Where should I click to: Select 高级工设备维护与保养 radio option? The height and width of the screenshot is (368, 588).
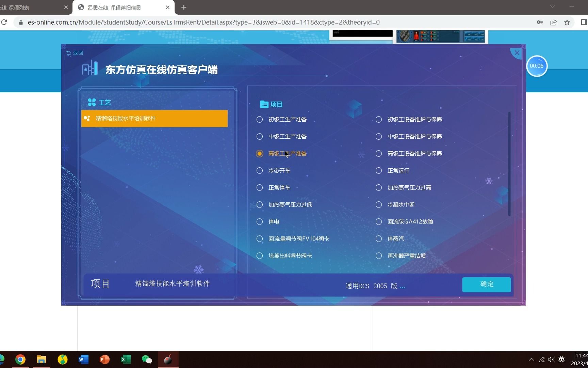coord(379,154)
